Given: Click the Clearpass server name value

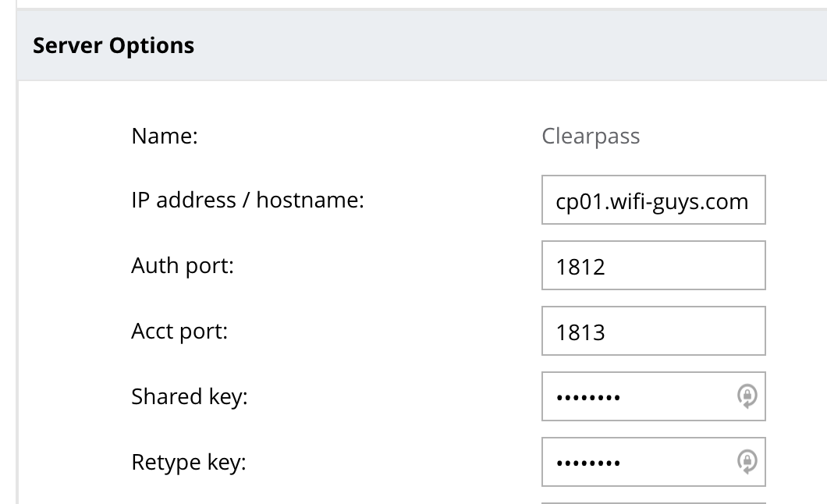Looking at the screenshot, I should 591,137.
